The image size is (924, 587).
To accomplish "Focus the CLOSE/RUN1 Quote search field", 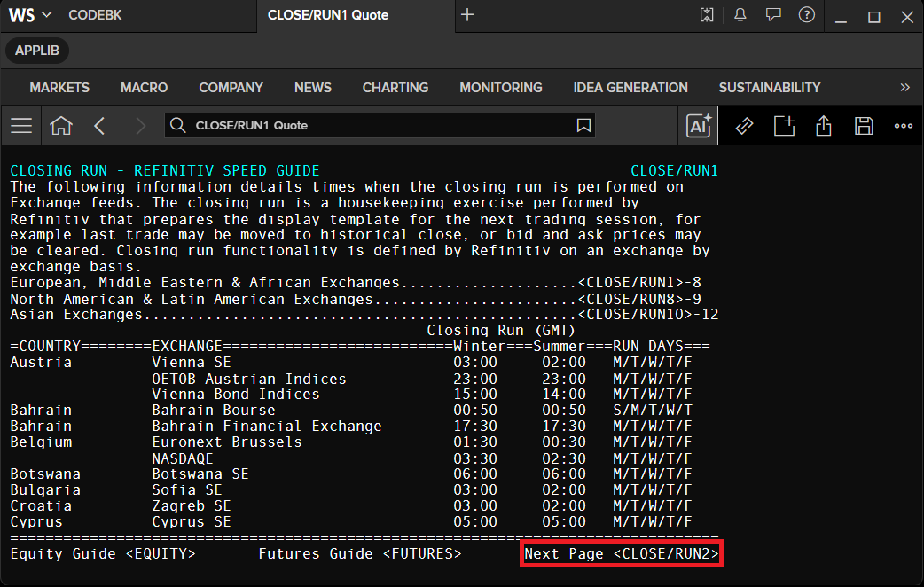I will tap(380, 125).
